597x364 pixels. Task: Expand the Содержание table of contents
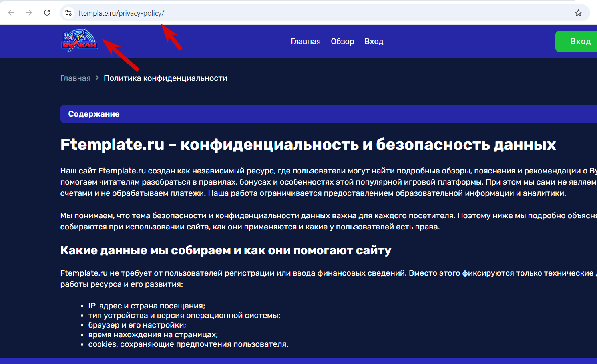328,114
